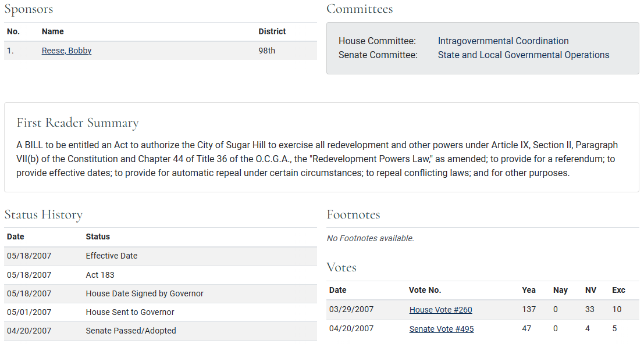Viewport: 644px width, 344px height.
Task: Click the Date column header in Votes
Action: click(x=337, y=291)
